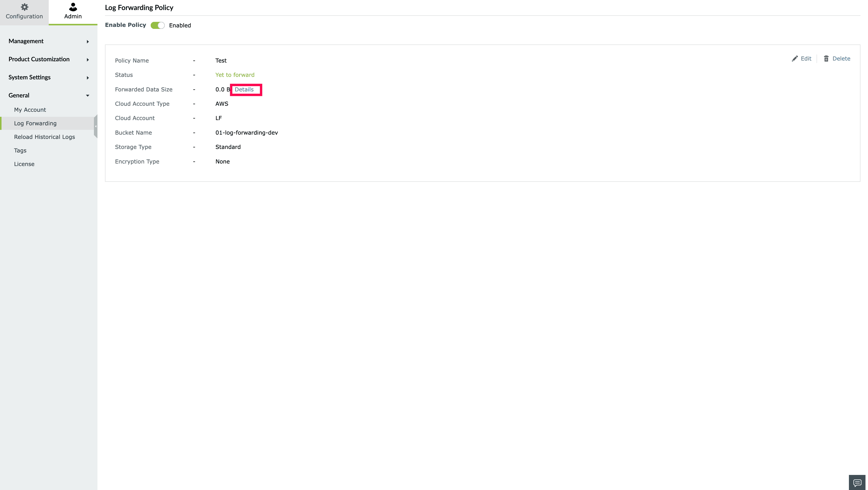
Task: Click the Configuration gear icon
Action: pos(24,7)
